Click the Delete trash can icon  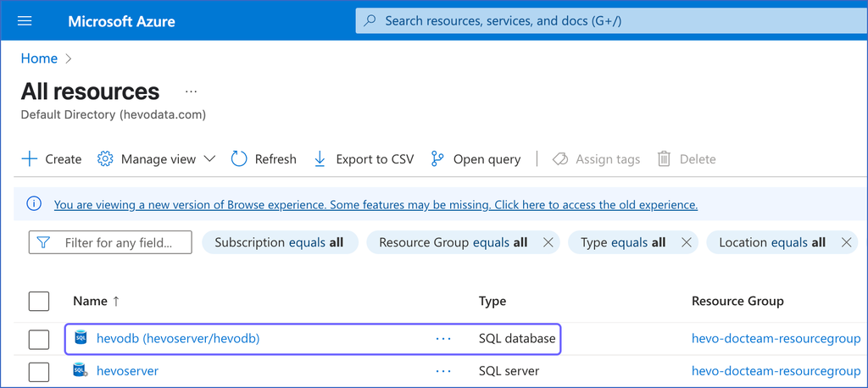664,159
